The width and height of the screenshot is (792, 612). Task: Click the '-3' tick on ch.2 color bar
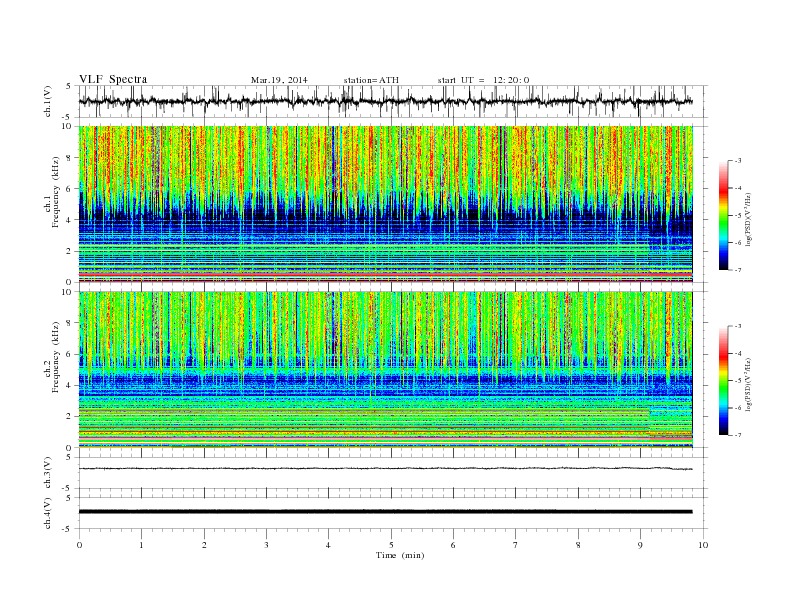click(x=738, y=326)
